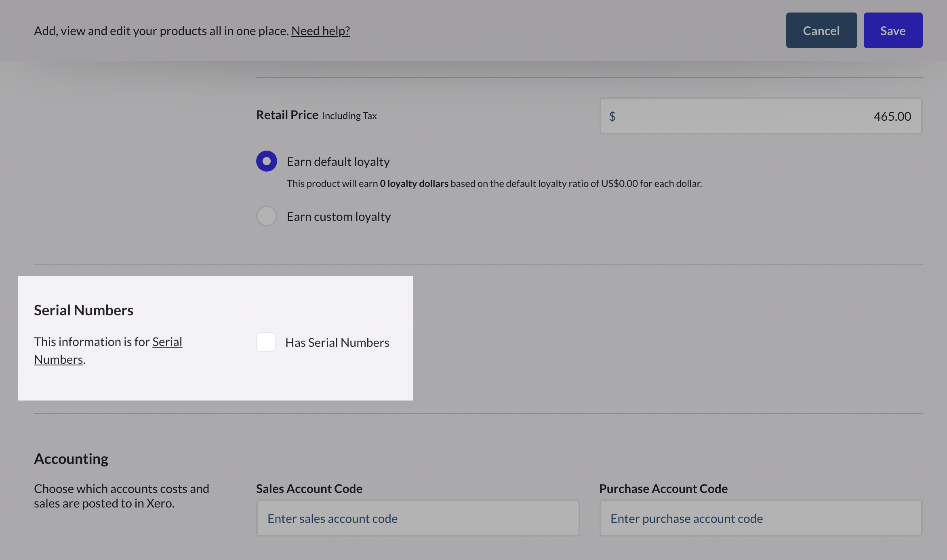Save the product changes
The image size is (947, 560).
(x=893, y=30)
